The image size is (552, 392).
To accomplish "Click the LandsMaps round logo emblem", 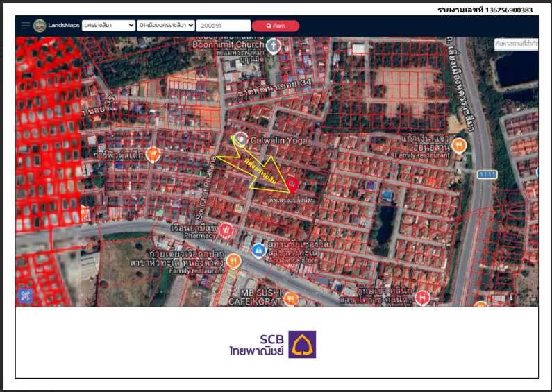I will tap(40, 26).
